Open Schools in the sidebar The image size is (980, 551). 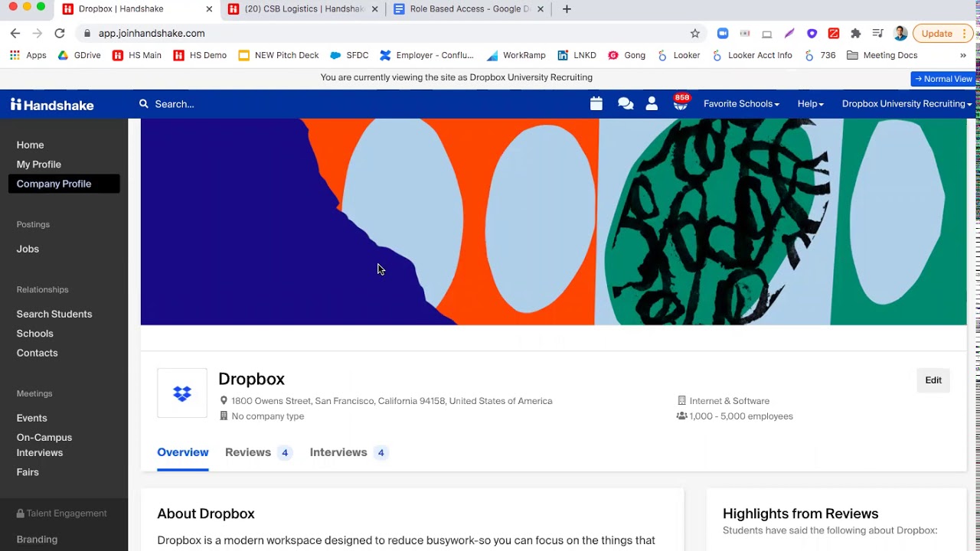[35, 334]
